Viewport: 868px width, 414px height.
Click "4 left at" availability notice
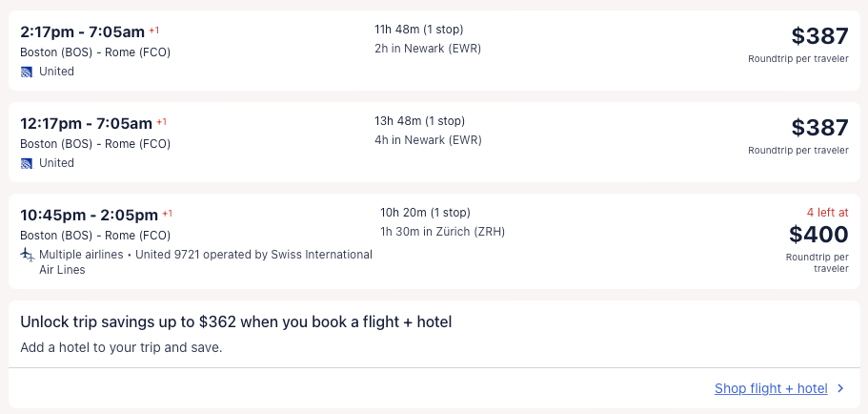[825, 213]
